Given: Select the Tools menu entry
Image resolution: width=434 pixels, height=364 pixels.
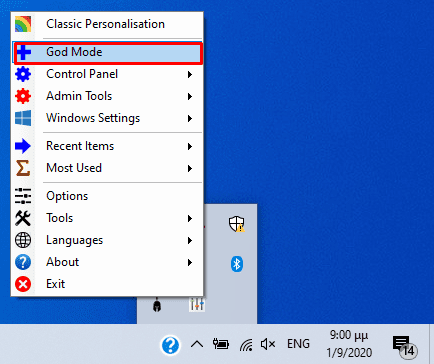Looking at the screenshot, I should click(107, 218).
